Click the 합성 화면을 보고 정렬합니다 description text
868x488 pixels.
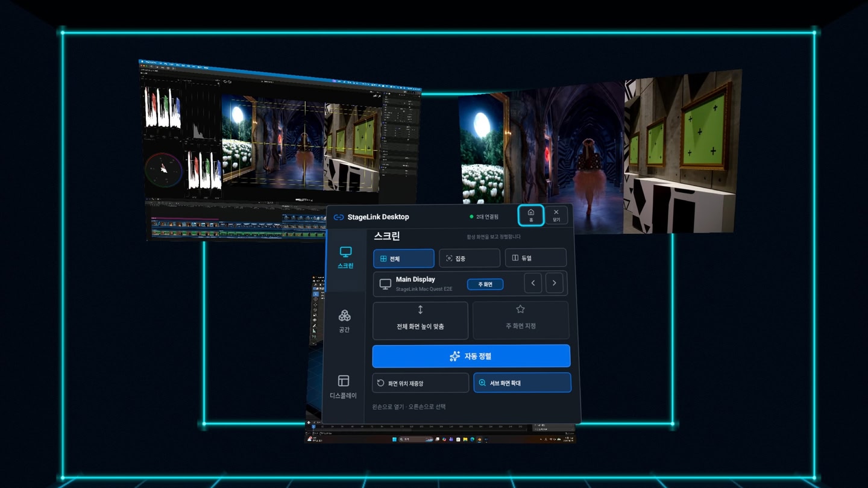coord(494,237)
